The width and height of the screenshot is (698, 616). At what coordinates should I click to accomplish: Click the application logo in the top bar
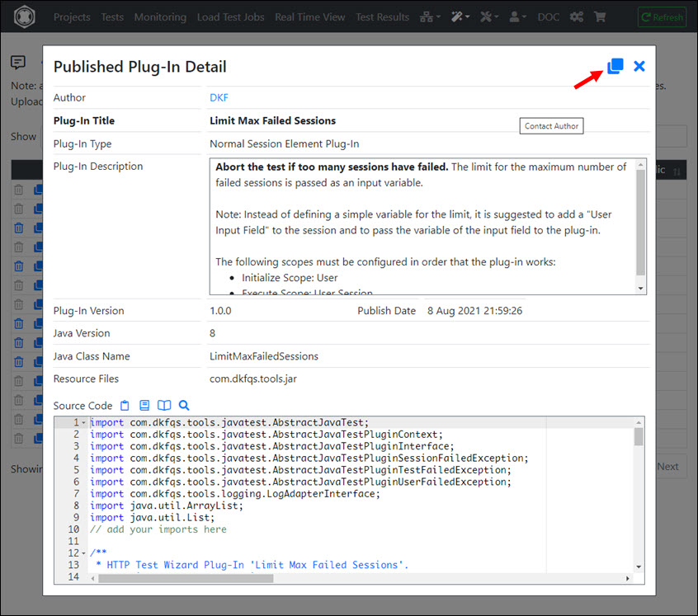[x=25, y=16]
